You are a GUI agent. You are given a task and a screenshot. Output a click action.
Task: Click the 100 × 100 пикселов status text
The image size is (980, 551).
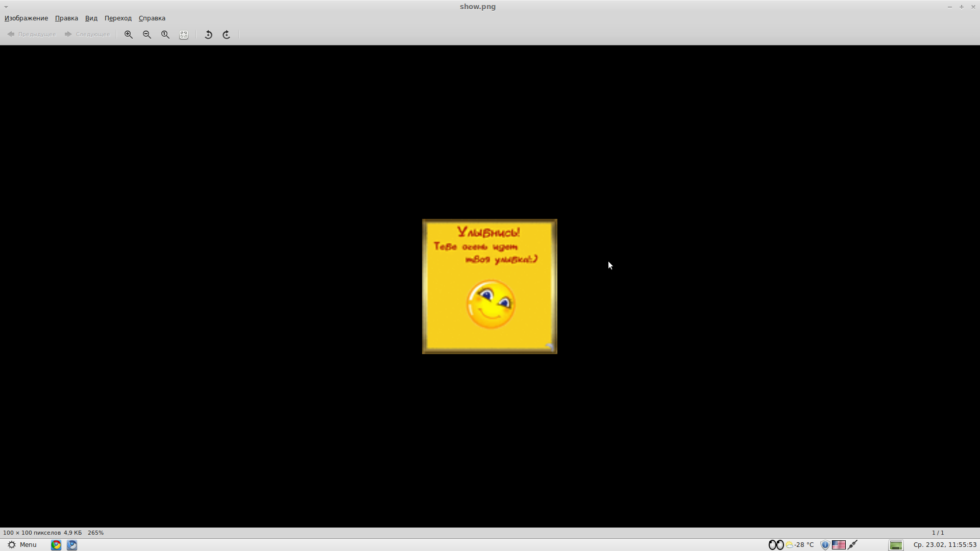click(32, 533)
